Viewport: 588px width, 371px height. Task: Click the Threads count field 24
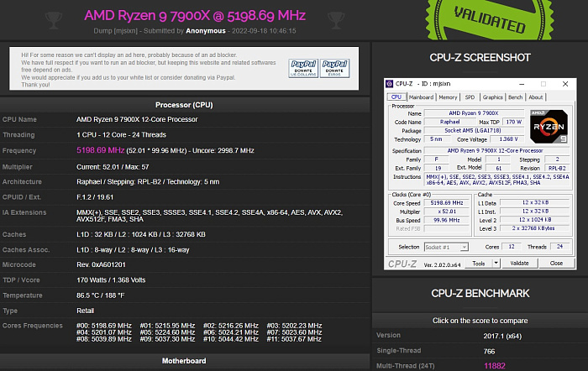click(x=559, y=247)
